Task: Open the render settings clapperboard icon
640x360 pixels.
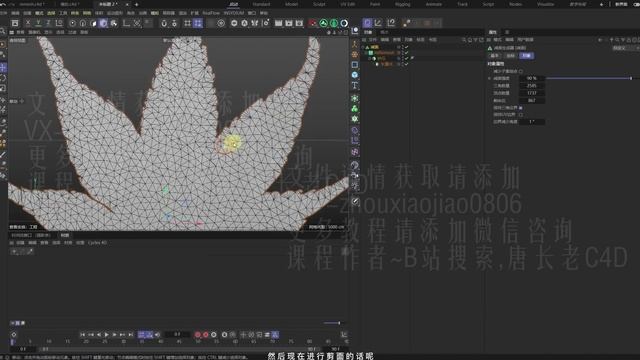Action: click(x=299, y=23)
